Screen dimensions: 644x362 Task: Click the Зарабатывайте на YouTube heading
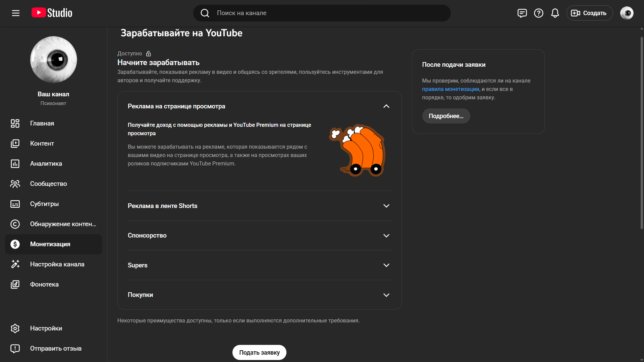click(x=181, y=33)
